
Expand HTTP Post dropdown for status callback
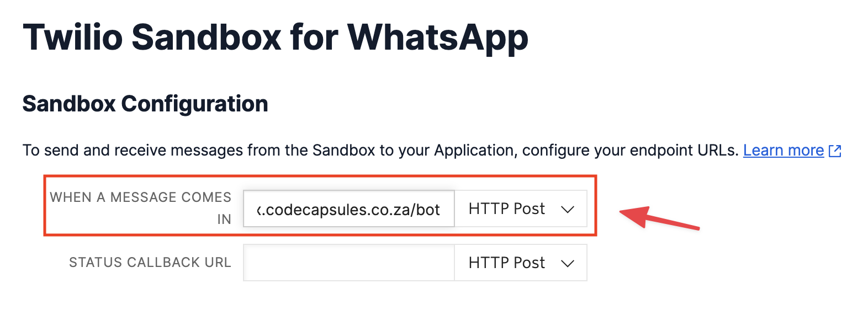click(x=520, y=263)
